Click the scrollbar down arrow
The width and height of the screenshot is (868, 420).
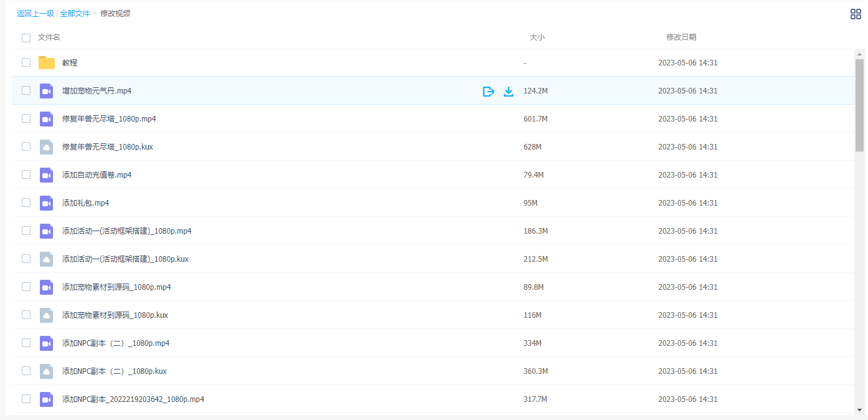(x=859, y=410)
